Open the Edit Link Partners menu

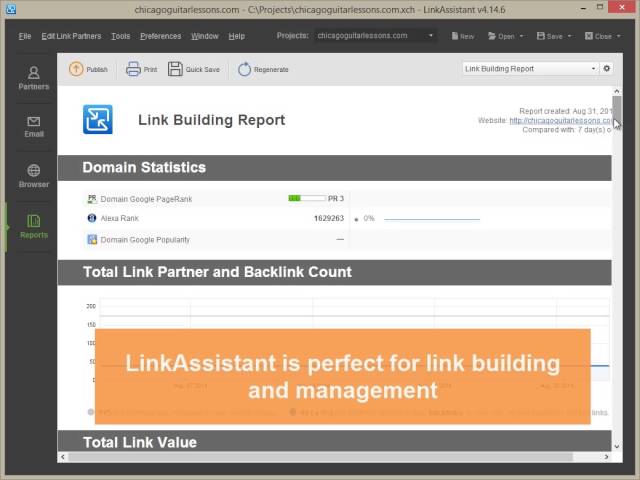point(71,36)
